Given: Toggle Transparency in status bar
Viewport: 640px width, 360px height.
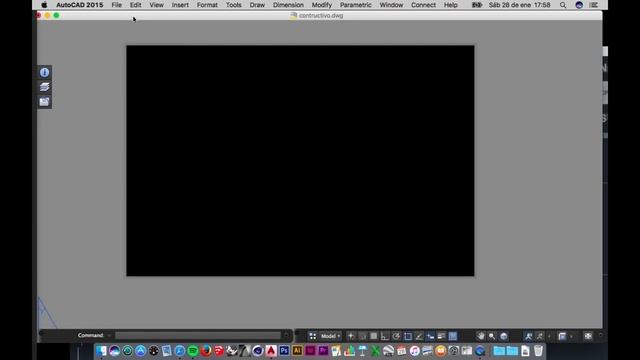Looking at the screenshot, I should tap(453, 336).
